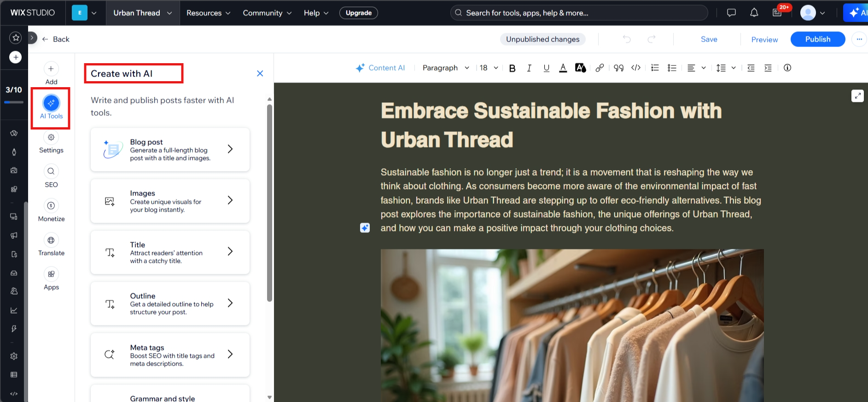
Task: Increase the text indent
Action: point(768,68)
